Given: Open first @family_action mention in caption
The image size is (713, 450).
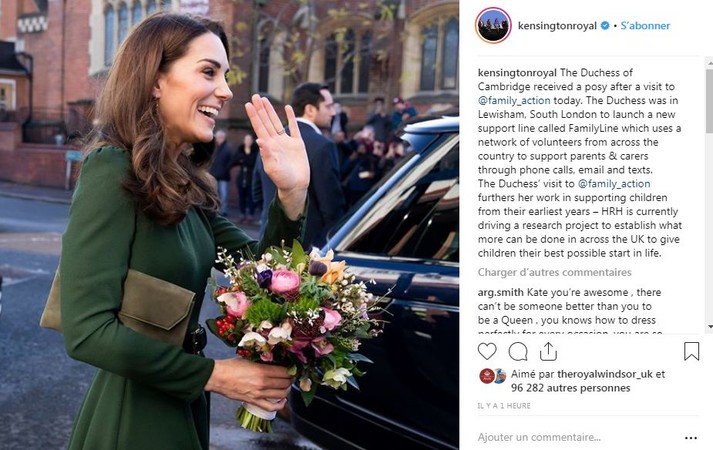Looking at the screenshot, I should (x=514, y=100).
